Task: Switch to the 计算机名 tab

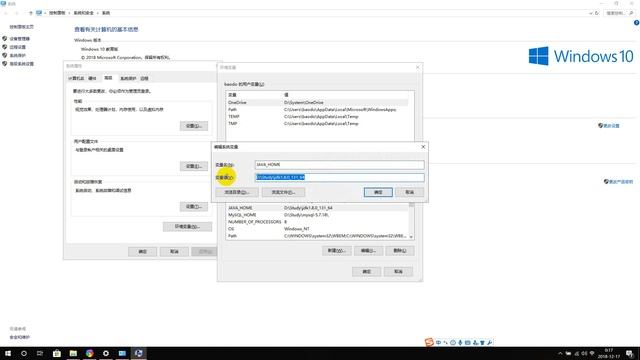Action: pyautogui.click(x=76, y=78)
